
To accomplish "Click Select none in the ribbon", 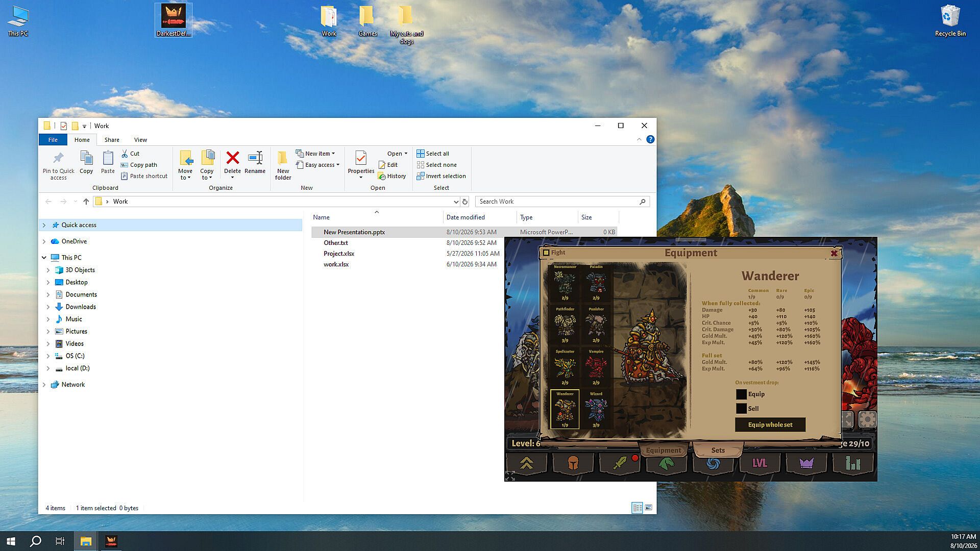I will (436, 165).
